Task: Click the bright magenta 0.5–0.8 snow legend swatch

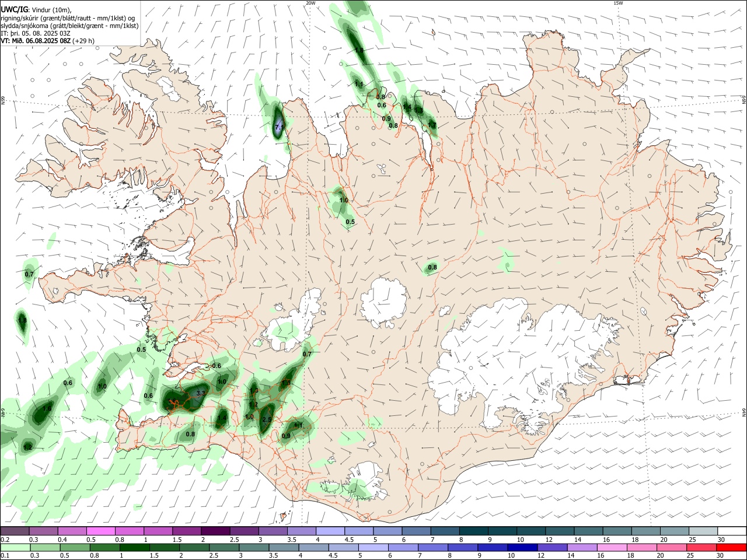Action: 100,531
